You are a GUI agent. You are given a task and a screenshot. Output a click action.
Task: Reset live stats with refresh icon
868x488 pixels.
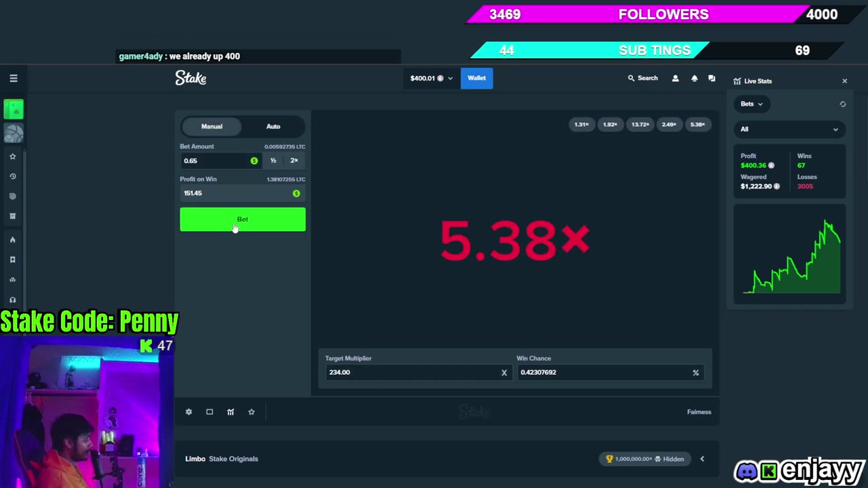(843, 104)
